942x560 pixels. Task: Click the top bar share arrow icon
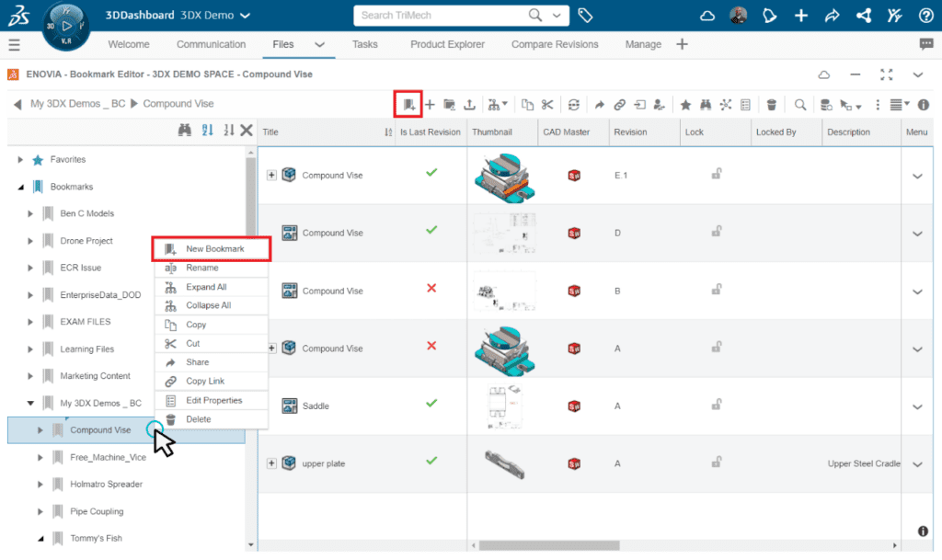click(x=832, y=16)
